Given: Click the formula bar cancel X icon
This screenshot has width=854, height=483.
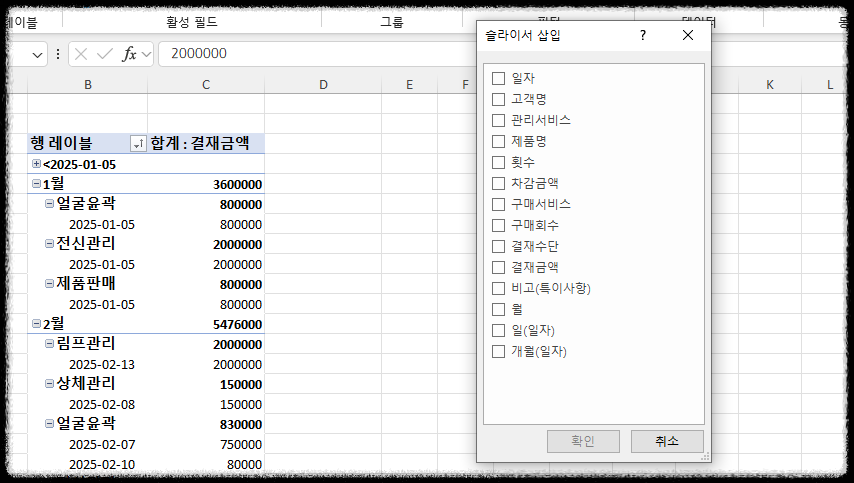Looking at the screenshot, I should coord(81,54).
